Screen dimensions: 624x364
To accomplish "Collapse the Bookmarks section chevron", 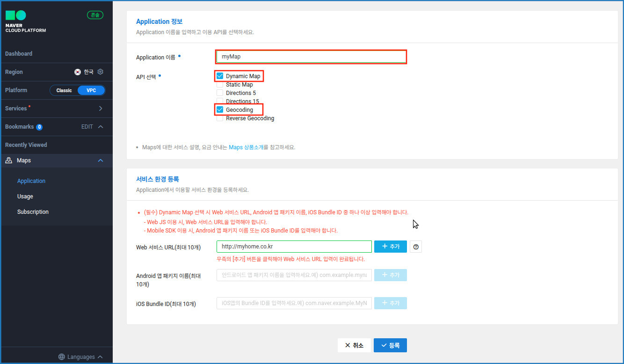I will 101,127.
